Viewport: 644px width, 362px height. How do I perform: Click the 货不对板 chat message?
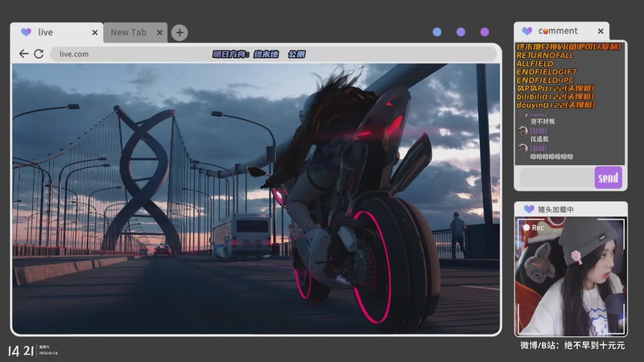543,121
